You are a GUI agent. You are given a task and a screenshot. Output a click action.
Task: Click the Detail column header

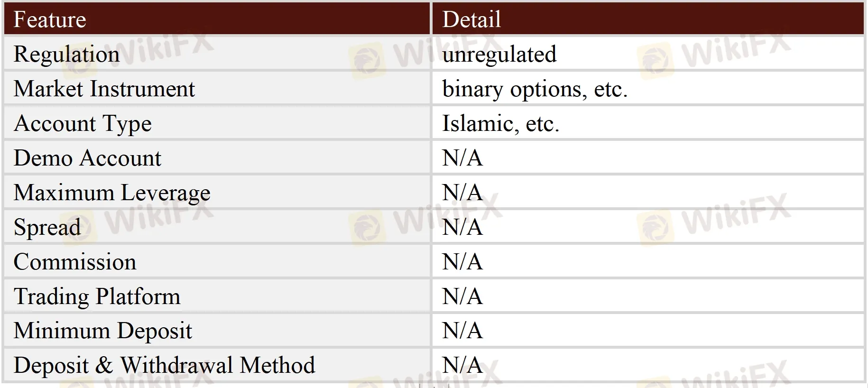[x=471, y=19]
